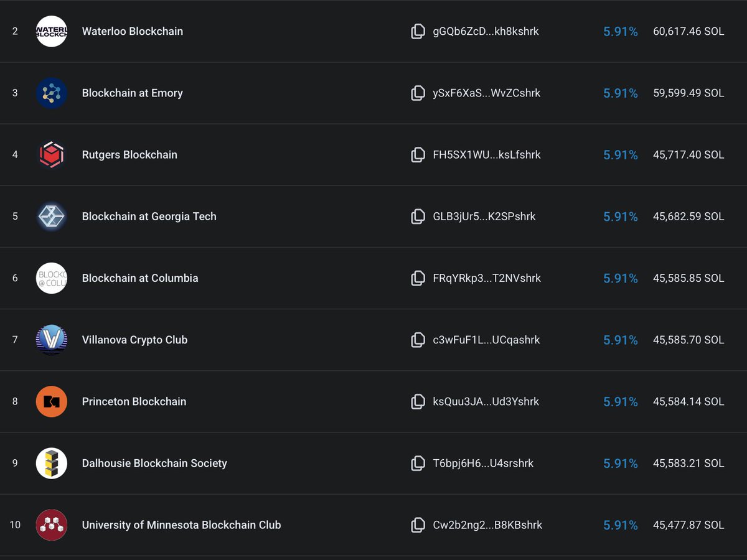Click Rutgers Blockchain red cube logo
This screenshot has width=747, height=560.
point(52,154)
